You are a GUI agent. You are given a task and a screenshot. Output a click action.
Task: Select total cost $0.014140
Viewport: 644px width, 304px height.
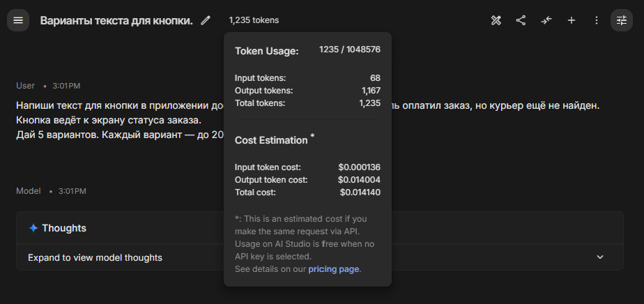coord(360,192)
